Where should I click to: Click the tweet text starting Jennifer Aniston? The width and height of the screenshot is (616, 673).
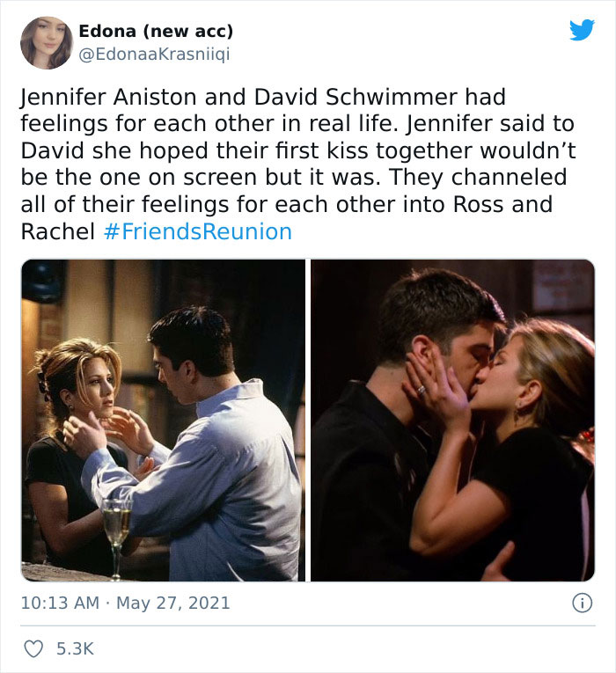coord(298,164)
